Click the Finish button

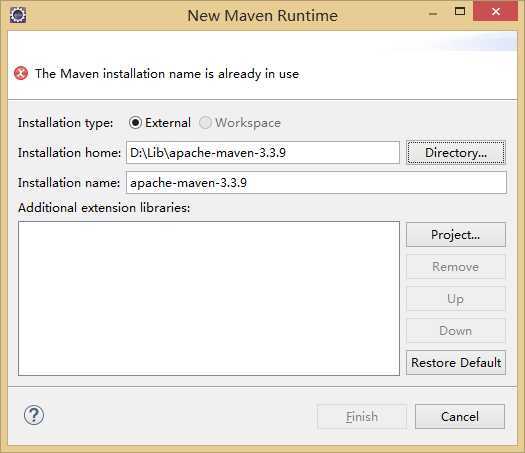click(362, 417)
